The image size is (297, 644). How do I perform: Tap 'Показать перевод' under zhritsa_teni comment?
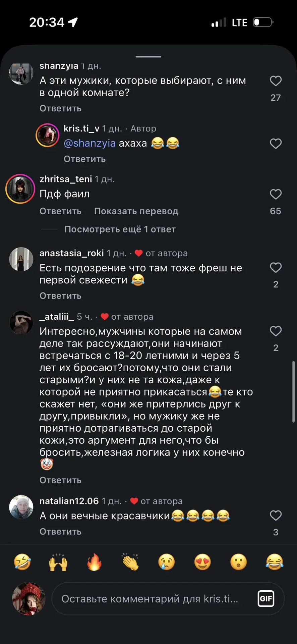point(136,211)
